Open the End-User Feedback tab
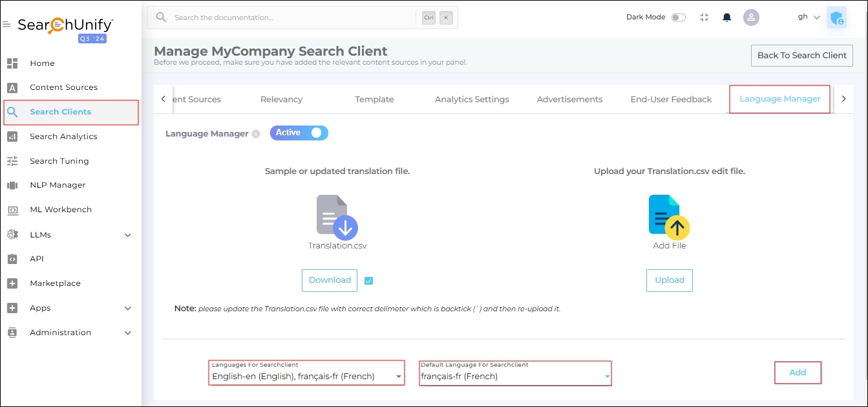The image size is (868, 407). pos(671,99)
